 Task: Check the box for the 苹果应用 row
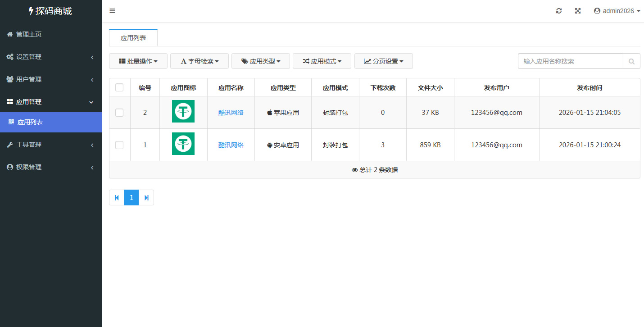tap(119, 113)
